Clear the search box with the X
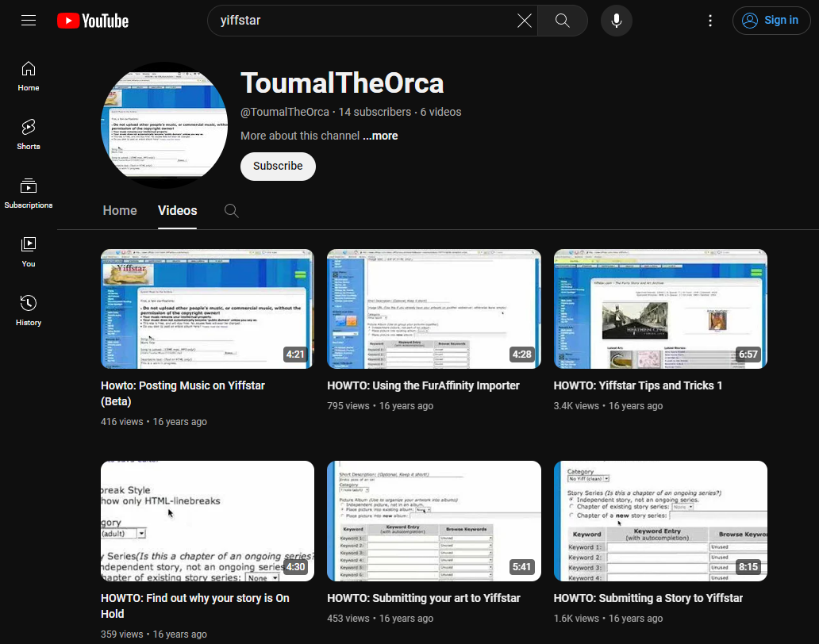Image resolution: width=819 pixels, height=644 pixels. [x=524, y=21]
